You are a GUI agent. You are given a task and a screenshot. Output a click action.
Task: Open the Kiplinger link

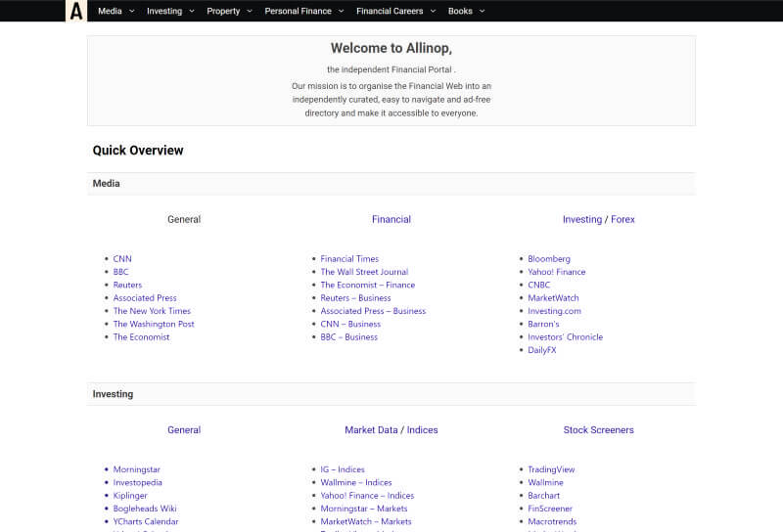tap(130, 495)
